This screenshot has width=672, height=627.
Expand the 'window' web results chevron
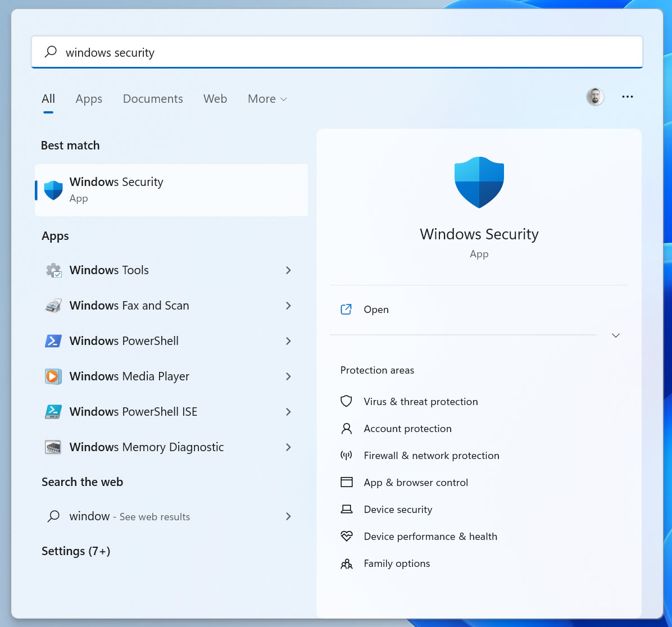pos(288,516)
